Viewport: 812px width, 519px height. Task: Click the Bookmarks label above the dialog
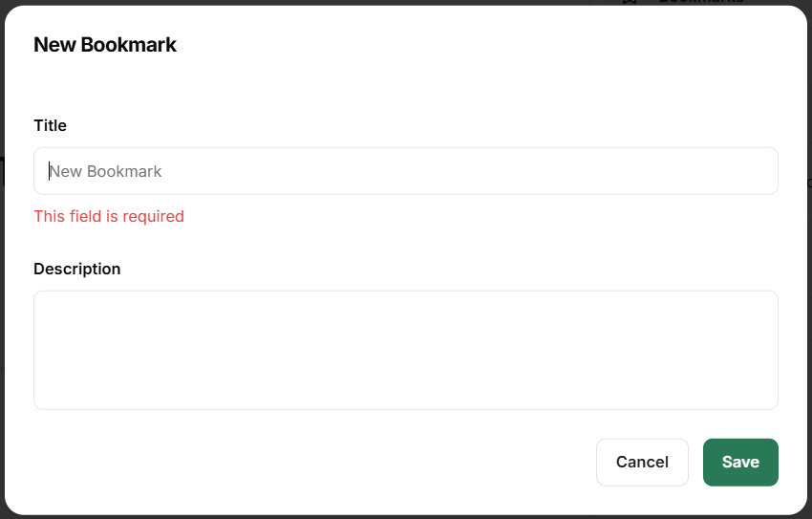point(700,2)
